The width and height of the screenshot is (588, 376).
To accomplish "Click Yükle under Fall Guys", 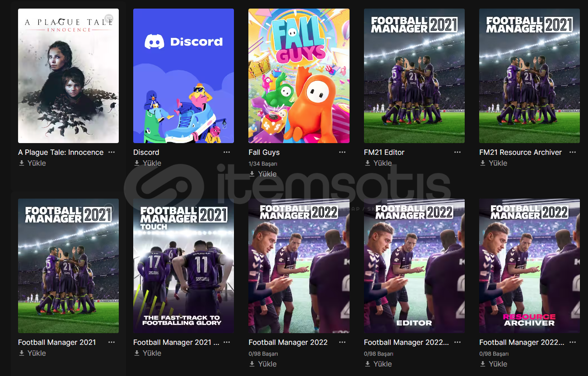I will [x=263, y=174].
